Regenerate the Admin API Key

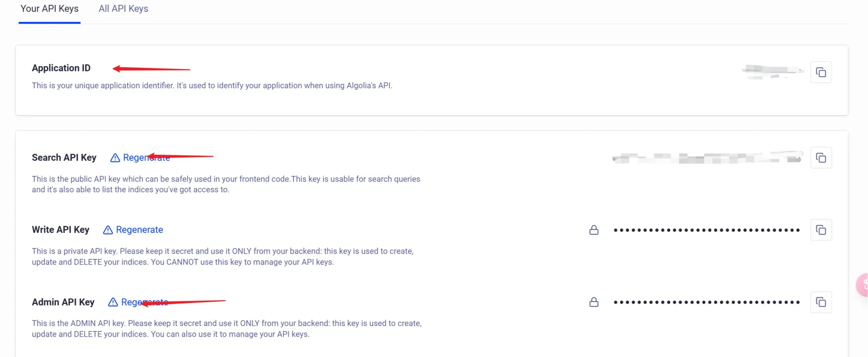144,302
